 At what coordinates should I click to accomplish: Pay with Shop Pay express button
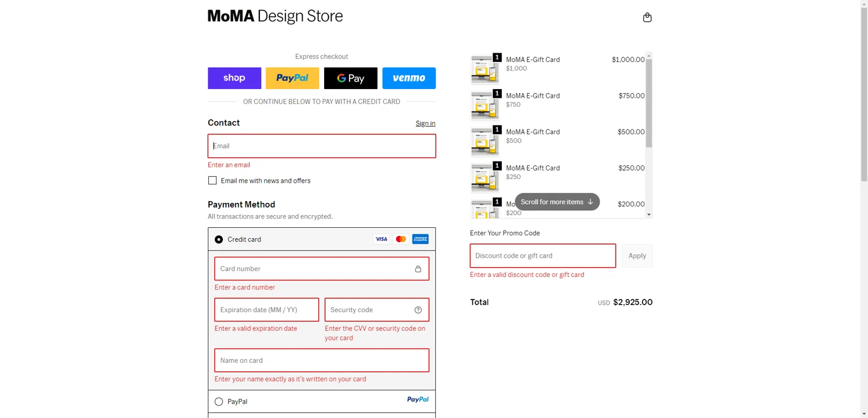(234, 78)
